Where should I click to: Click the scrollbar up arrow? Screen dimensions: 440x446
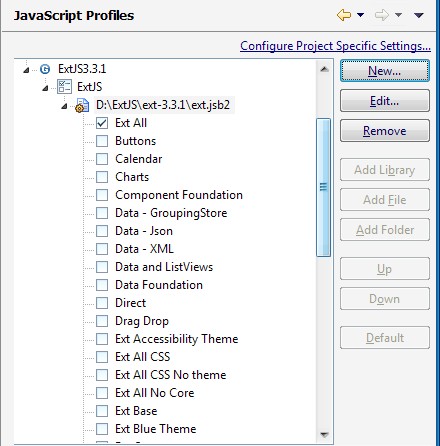click(x=324, y=69)
